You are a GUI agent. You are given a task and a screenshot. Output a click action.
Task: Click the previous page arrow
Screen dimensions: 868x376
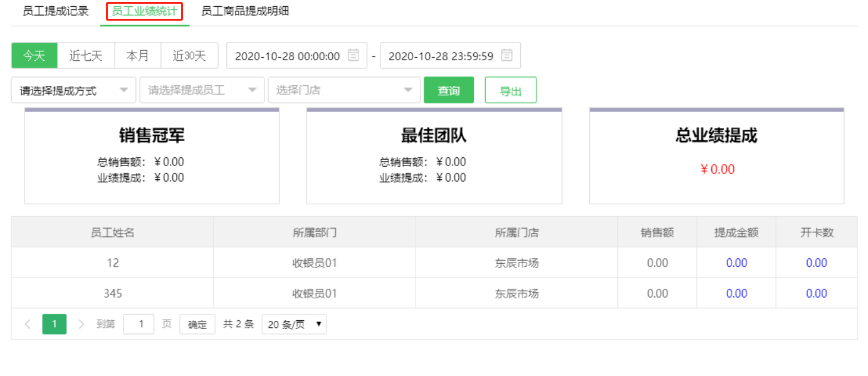[28, 324]
